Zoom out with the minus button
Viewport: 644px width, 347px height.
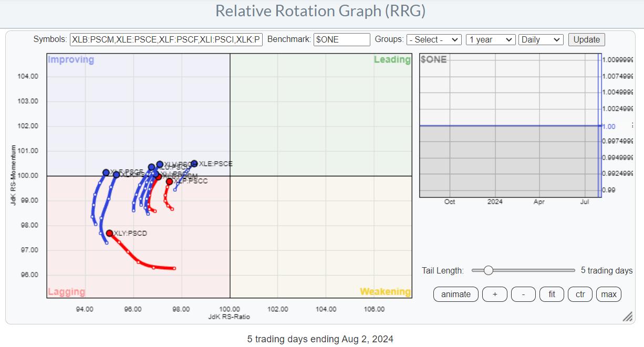(x=523, y=294)
